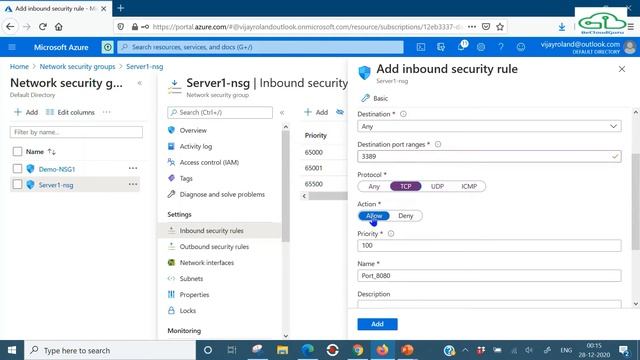The width and height of the screenshot is (640, 360).
Task: Go to the browser home page icon
Action: (59, 27)
